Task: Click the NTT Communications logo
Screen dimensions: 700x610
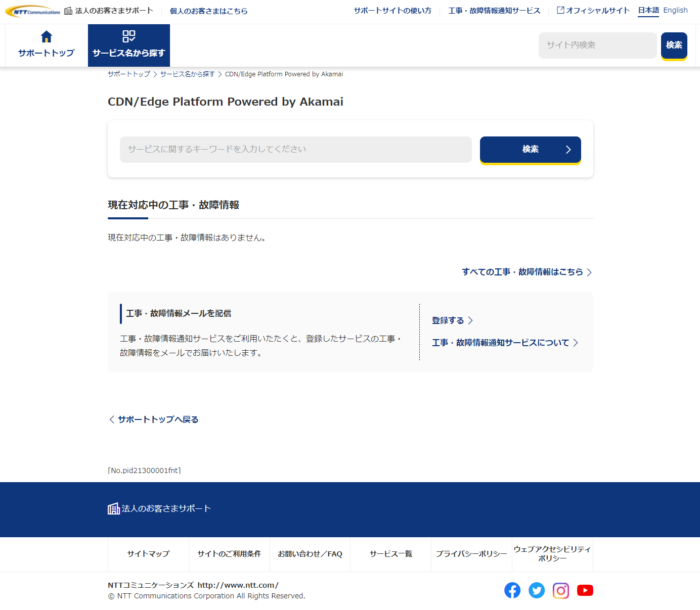Action: pos(33,11)
